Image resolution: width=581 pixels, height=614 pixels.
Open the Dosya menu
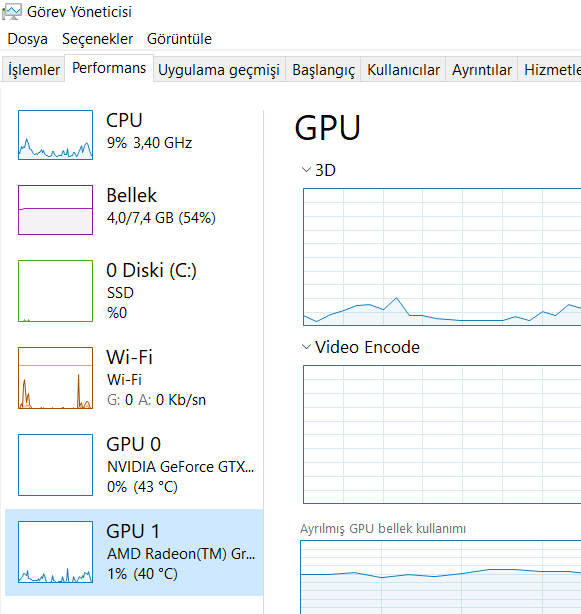click(27, 39)
